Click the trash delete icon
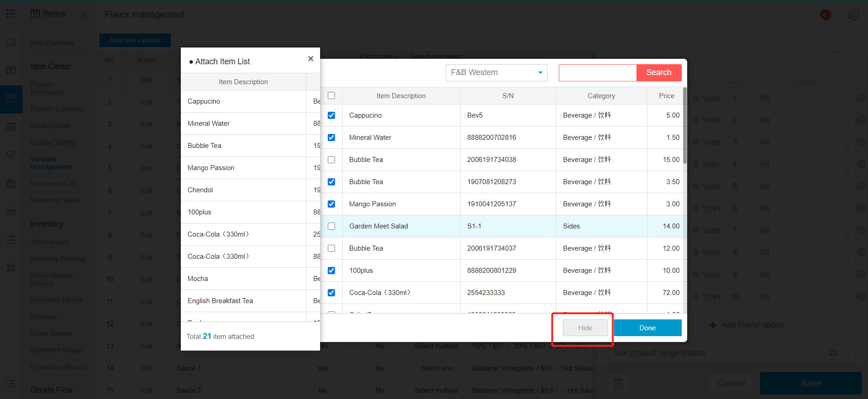The image size is (868, 399). [618, 383]
